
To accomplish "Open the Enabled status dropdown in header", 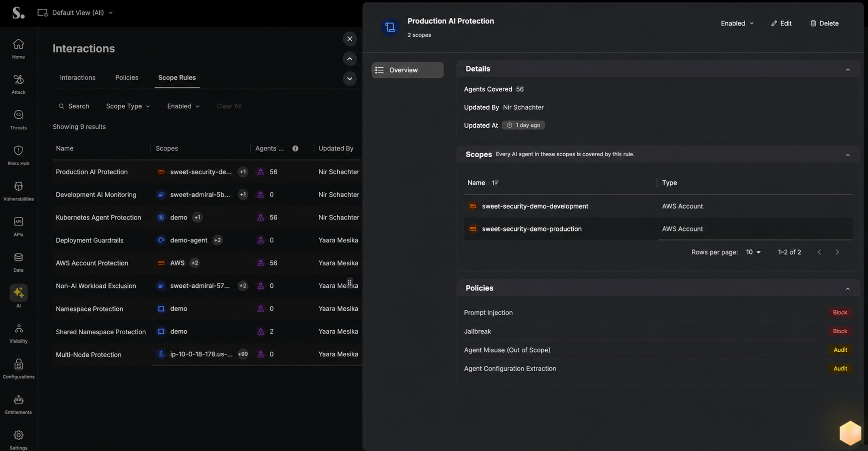I will coord(737,23).
